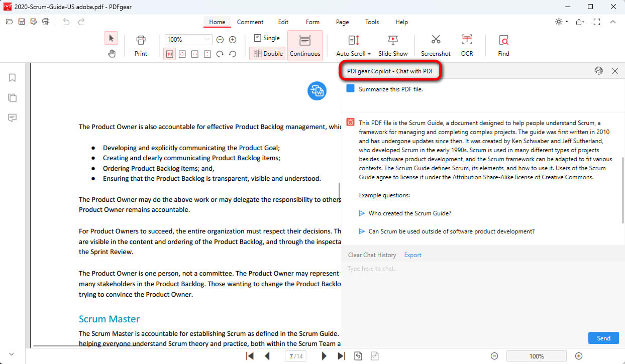Click the page number field showing 7/14
Screen dimensions: 625x364
click(295, 355)
